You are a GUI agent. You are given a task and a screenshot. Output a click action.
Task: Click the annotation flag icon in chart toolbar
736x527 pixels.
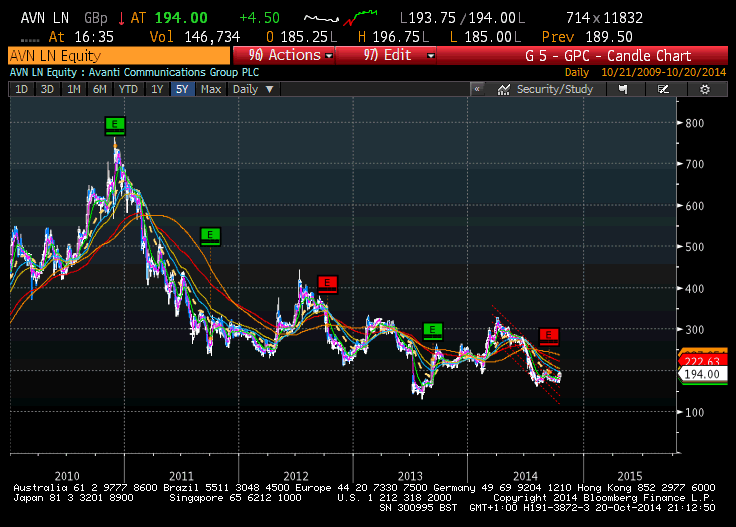coord(623,89)
